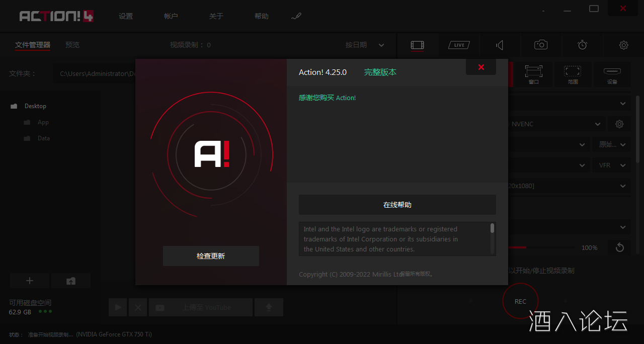
Task: Select the 范围 region capture mode
Action: [573, 74]
